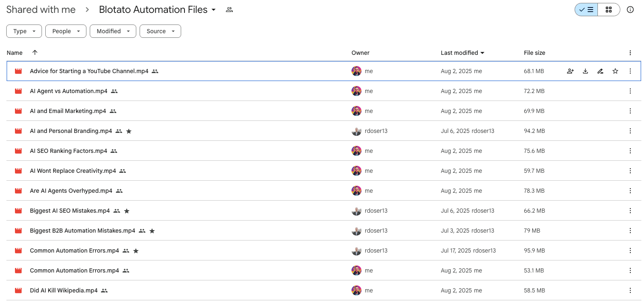The image size is (644, 302).
Task: Go to Shared with me breadcrumb
Action: [41, 10]
